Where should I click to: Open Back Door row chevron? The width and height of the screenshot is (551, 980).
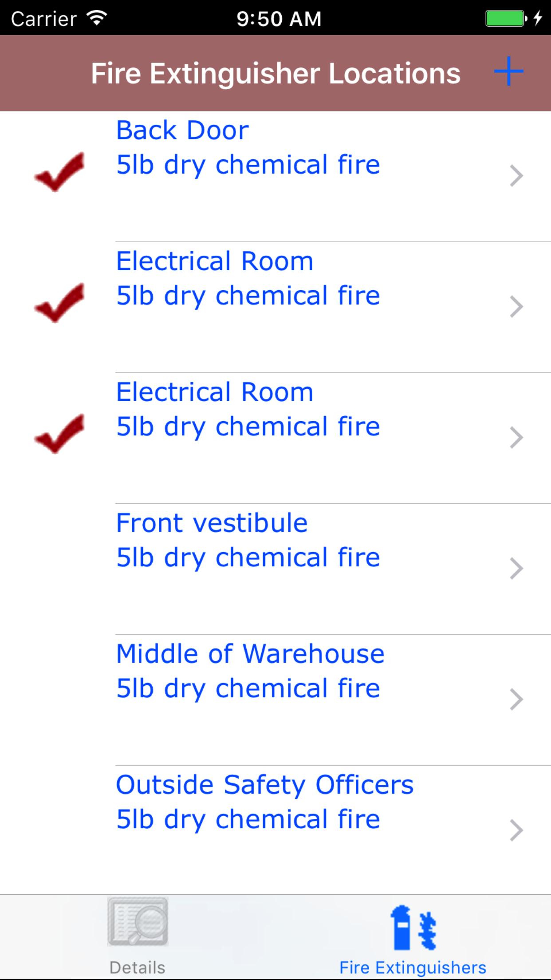coord(516,176)
